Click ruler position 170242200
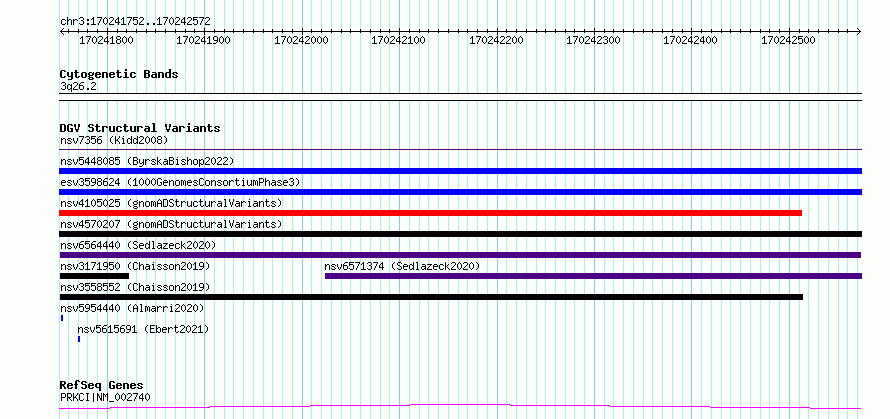Viewport: 890px width, 419px height. tap(496, 40)
